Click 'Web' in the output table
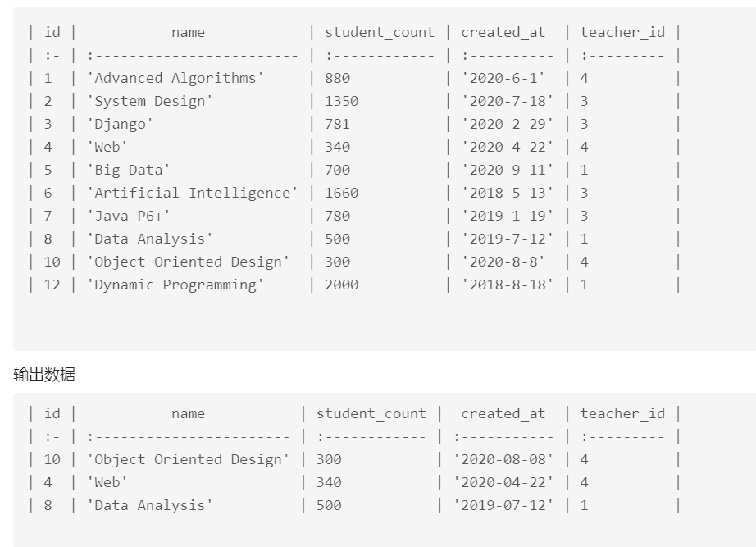756x547 pixels. click(107, 482)
